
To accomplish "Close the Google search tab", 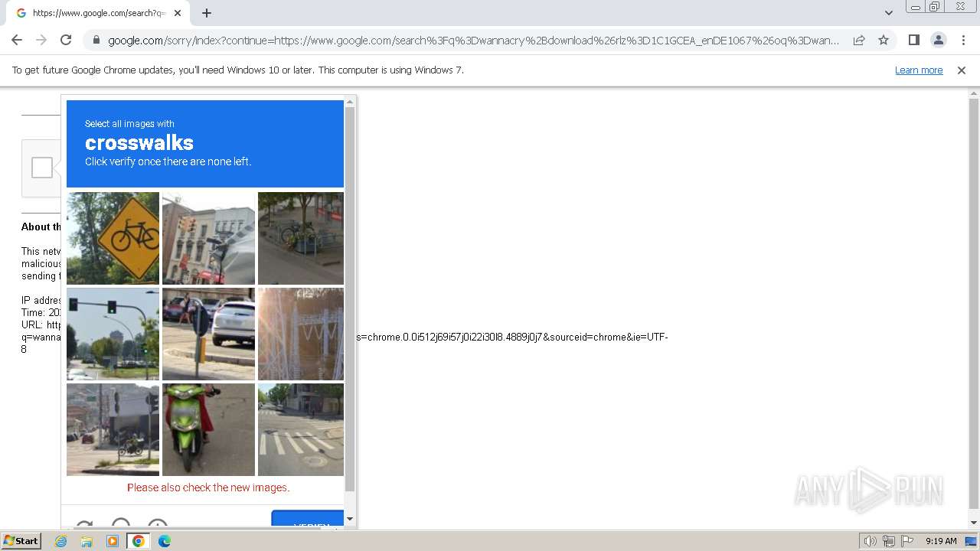I will [178, 13].
